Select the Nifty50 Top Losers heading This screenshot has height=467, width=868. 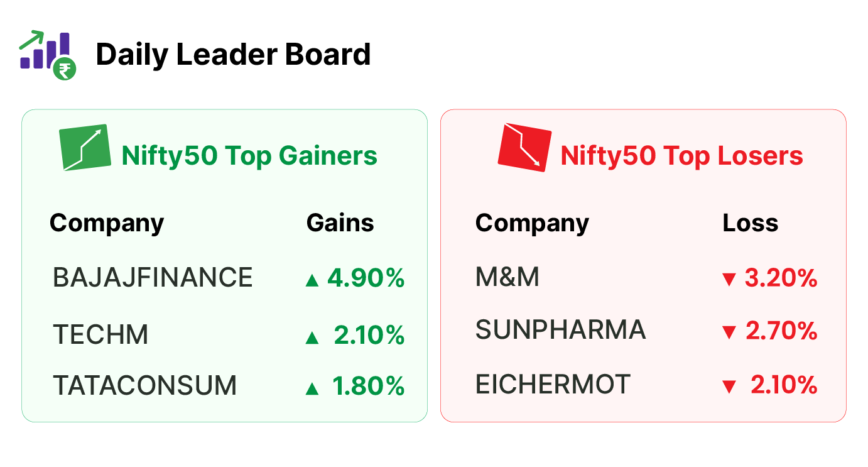click(681, 155)
